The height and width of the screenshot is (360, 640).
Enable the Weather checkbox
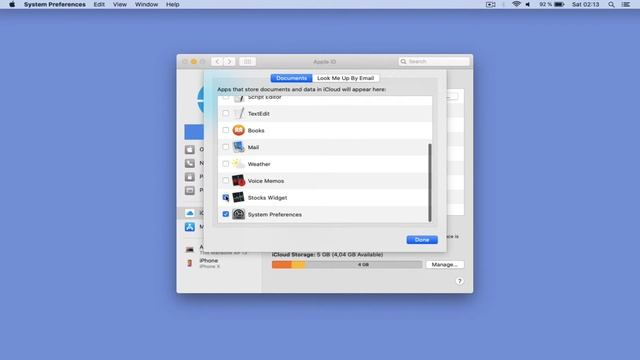pos(226,164)
